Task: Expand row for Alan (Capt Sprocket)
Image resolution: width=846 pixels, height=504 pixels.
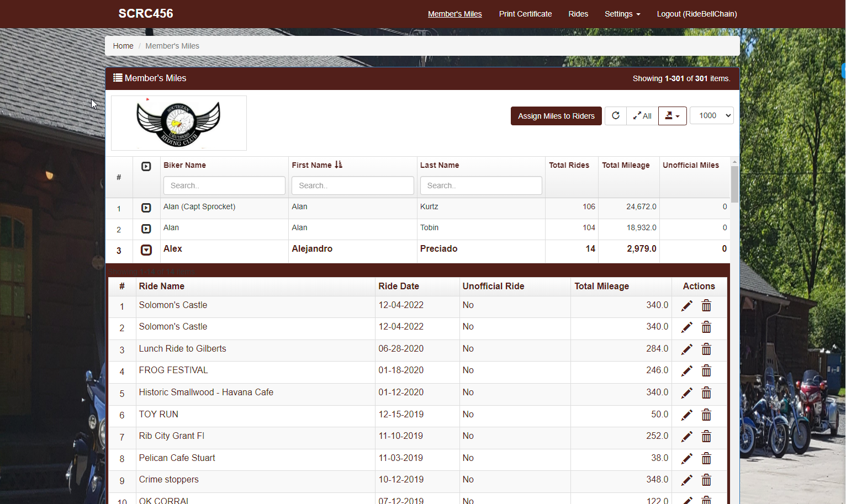Action: [x=146, y=208]
